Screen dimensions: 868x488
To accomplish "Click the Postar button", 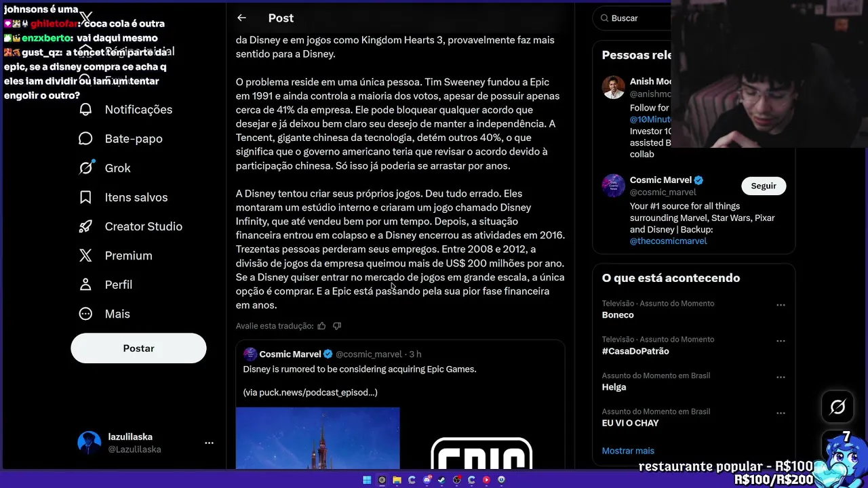I will pyautogui.click(x=138, y=348).
